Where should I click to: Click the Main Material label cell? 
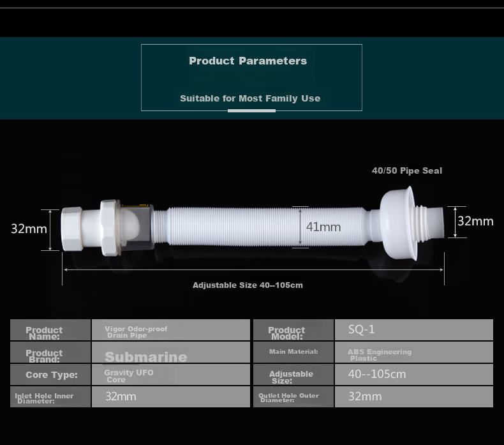(x=293, y=352)
